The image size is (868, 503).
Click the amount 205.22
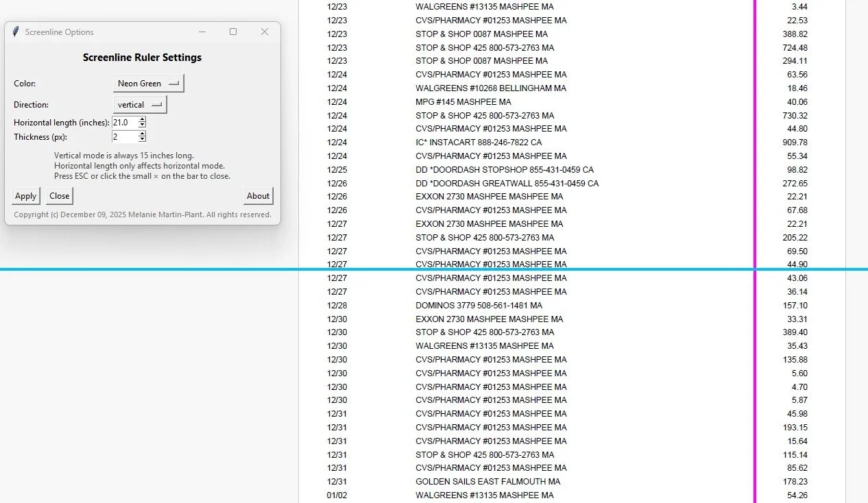click(x=795, y=238)
